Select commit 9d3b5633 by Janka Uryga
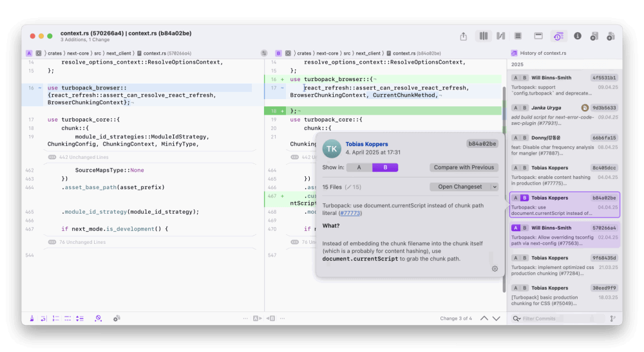Image resolution: width=644 pixels, height=352 pixels. 564,115
